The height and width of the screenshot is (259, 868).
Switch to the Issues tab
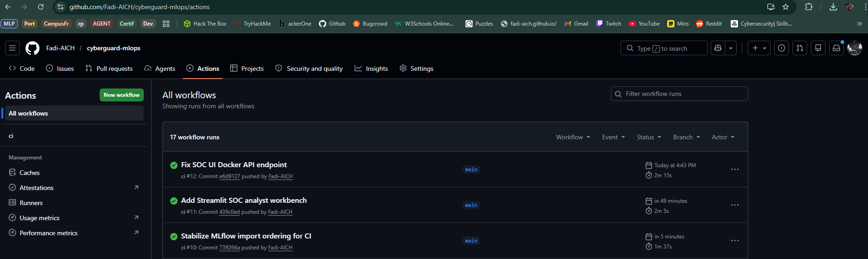60,69
